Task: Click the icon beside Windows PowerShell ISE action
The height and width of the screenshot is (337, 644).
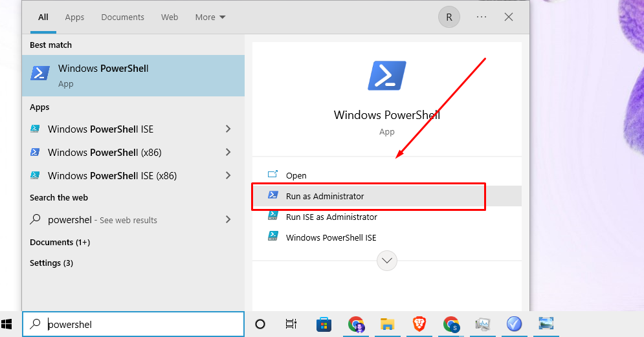Action: coord(273,236)
